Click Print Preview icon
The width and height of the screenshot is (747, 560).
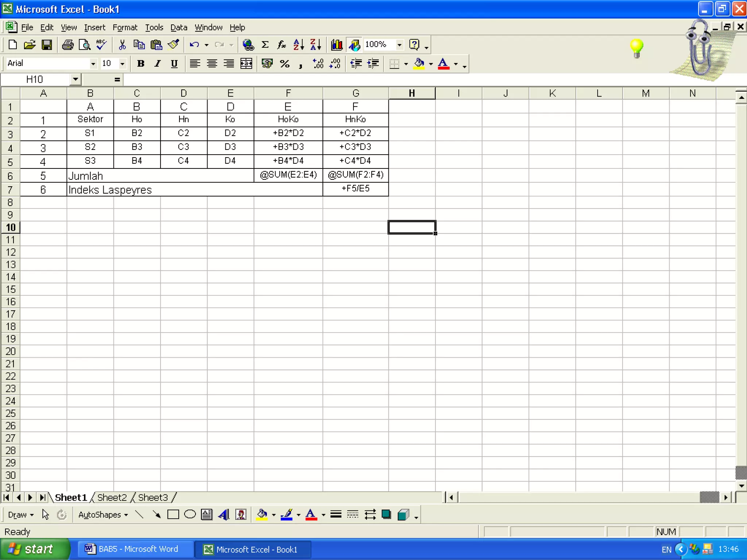click(x=85, y=45)
